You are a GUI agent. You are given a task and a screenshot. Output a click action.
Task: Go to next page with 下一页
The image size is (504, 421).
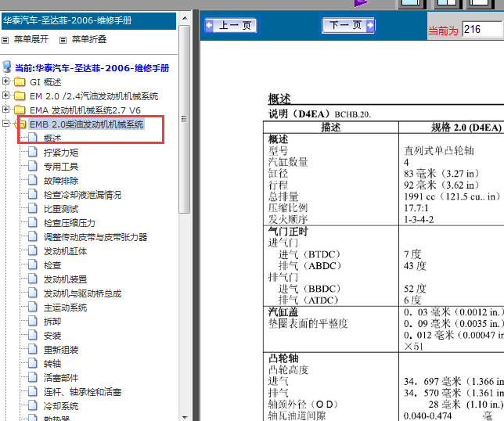pyautogui.click(x=348, y=25)
